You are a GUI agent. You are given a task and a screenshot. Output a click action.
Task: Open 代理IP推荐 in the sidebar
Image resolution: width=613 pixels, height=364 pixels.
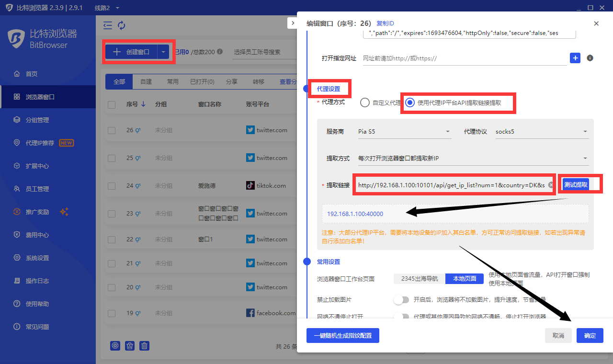[43, 143]
